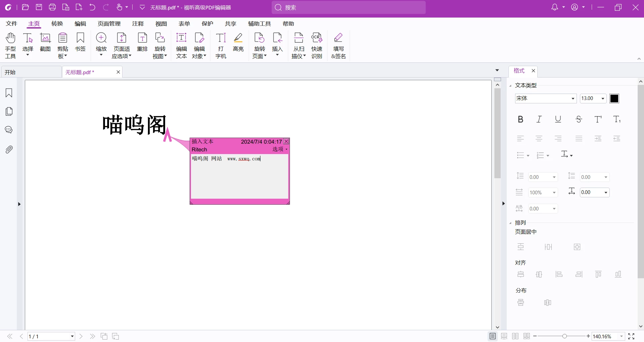
Task: Toggle Superscript formatting
Action: tap(598, 119)
